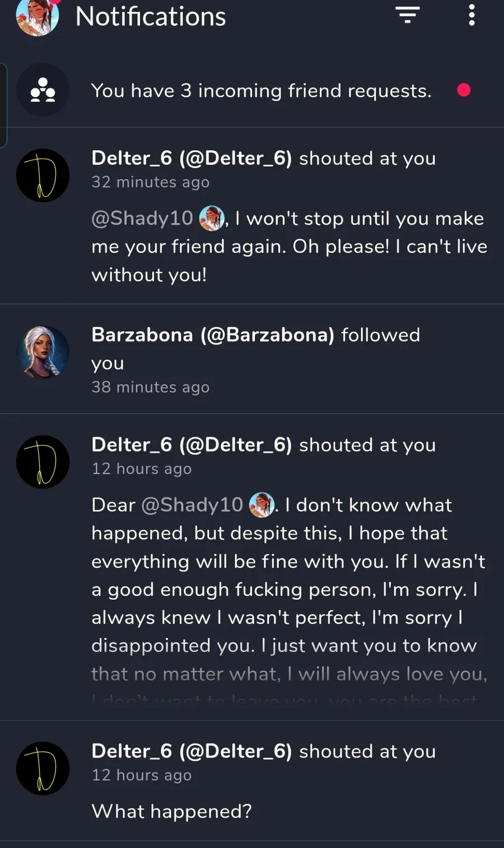Open Delter_6 name on "What happened?" notification
The image size is (504, 848).
pos(192,752)
